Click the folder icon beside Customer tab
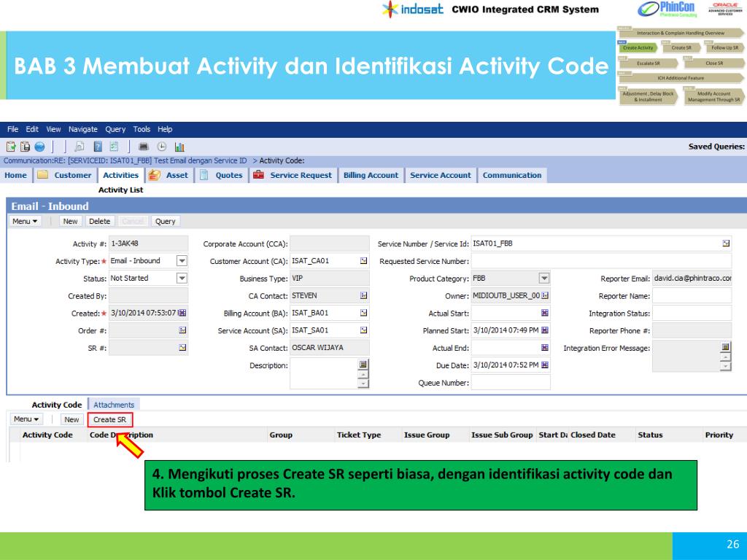This screenshot has width=747, height=560. point(43,175)
